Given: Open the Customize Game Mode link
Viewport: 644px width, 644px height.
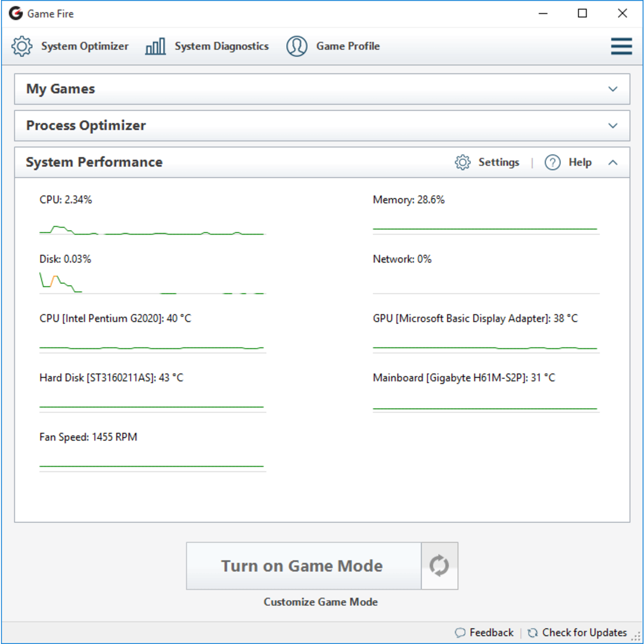Looking at the screenshot, I should (x=320, y=602).
